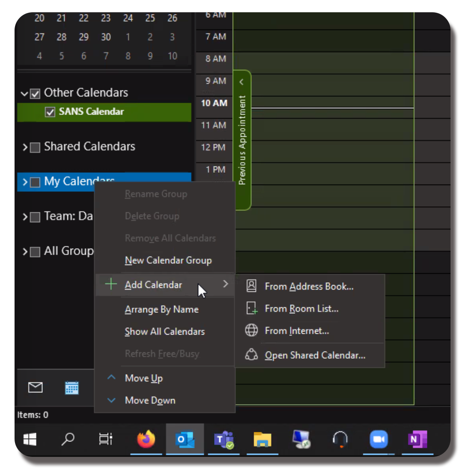Click the Previous Appointment button
Screen dimensions: 471x476
(242, 140)
